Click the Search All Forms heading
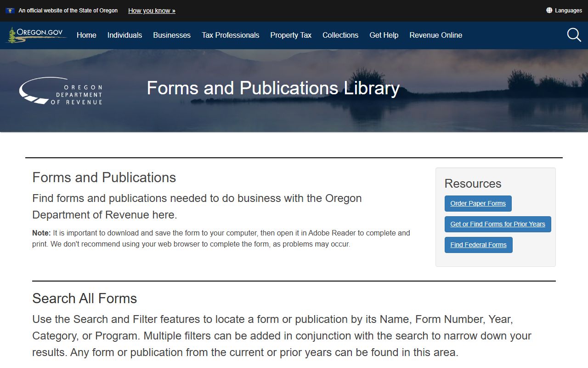 click(x=85, y=299)
